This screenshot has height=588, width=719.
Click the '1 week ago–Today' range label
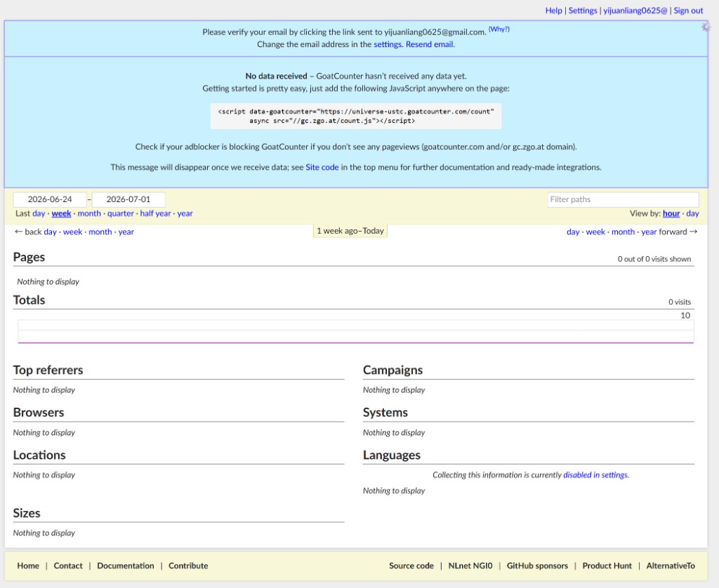click(x=350, y=231)
